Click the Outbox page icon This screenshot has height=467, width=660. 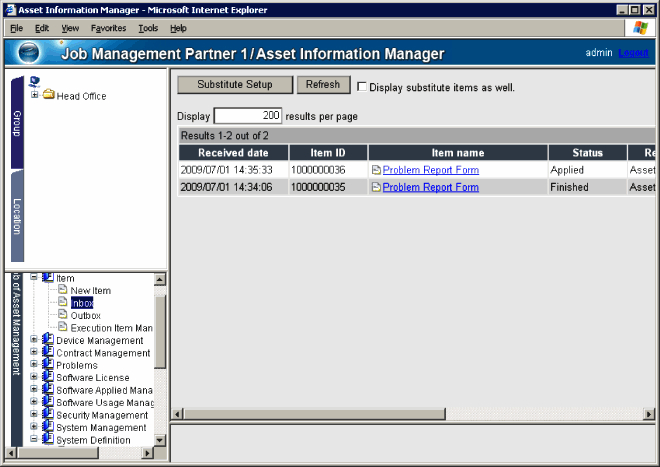63,314
